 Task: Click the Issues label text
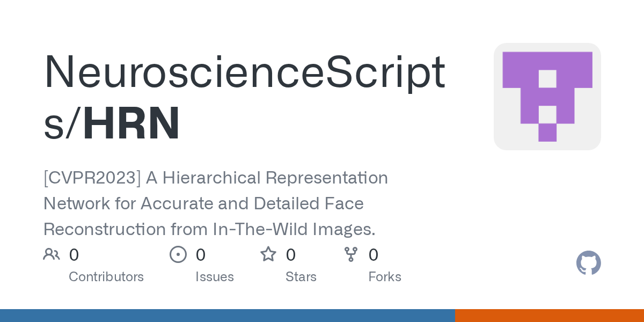coord(215,277)
